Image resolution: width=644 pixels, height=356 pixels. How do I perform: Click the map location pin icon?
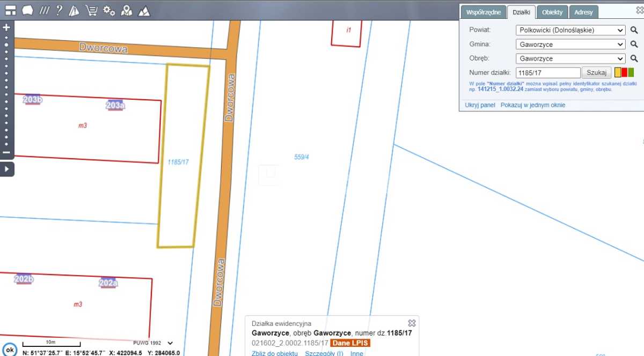[126, 10]
